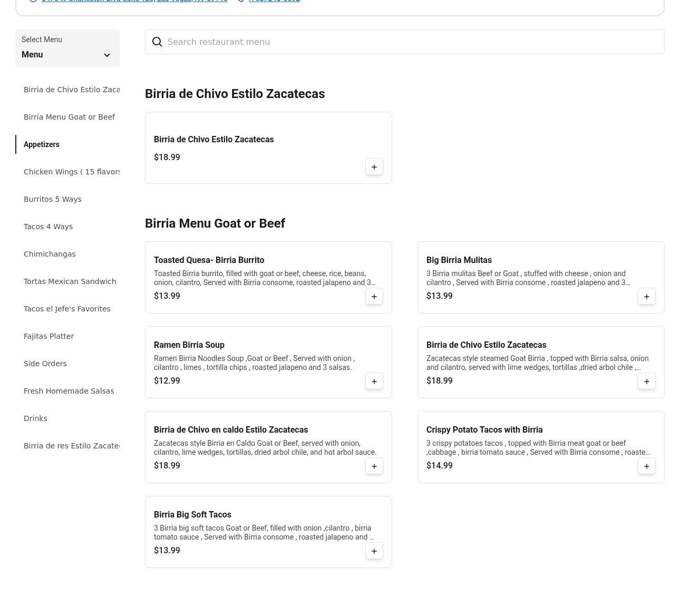Click the chevron in Select Menu box
Screen dimensions: 680x616
pyautogui.click(x=107, y=55)
